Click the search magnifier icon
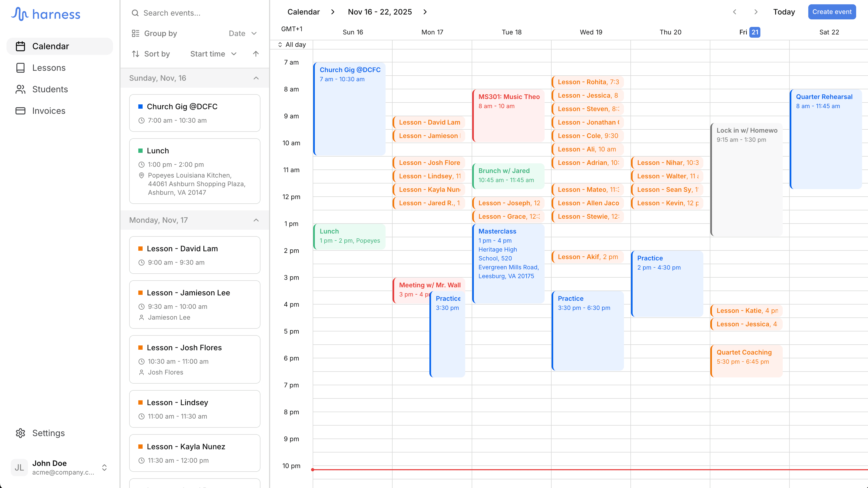868x488 pixels. [x=135, y=13]
